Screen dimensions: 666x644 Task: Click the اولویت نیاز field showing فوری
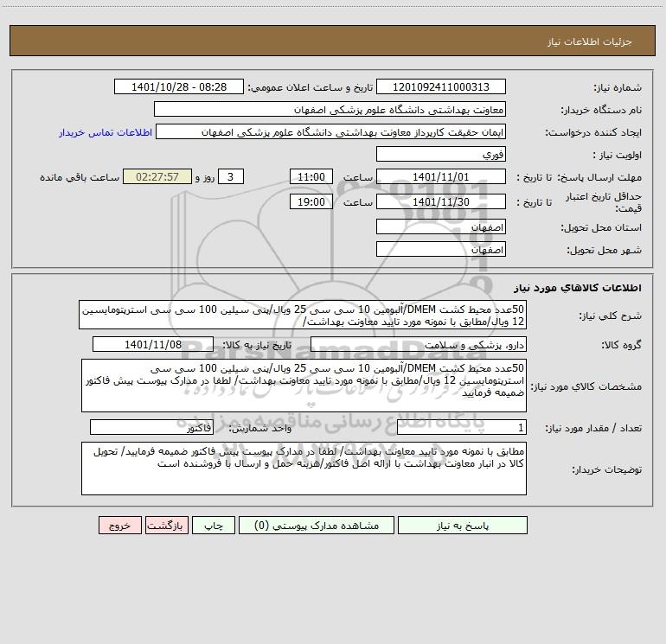[x=441, y=154]
